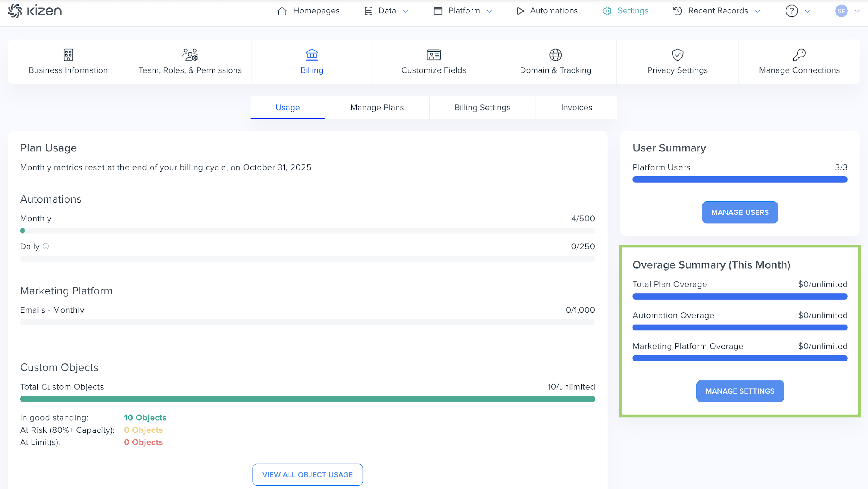Open Domain & Tracking globe icon
868x489 pixels.
tap(555, 55)
